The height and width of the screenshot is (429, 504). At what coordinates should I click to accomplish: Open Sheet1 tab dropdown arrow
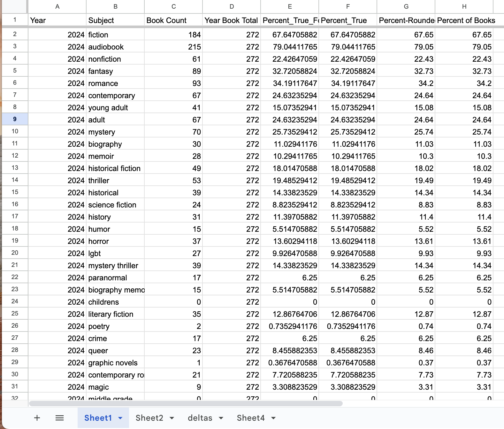(120, 418)
